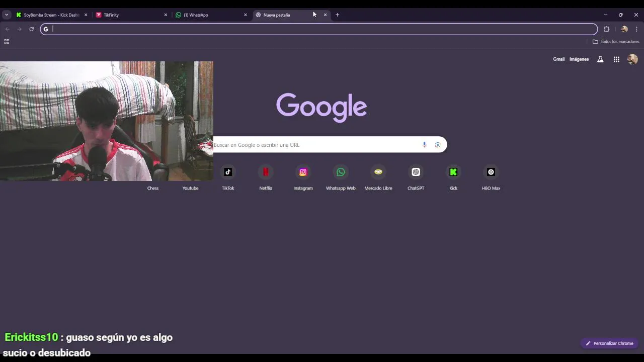Image resolution: width=644 pixels, height=362 pixels.
Task: Focus the Chrome address bar
Action: click(x=319, y=29)
